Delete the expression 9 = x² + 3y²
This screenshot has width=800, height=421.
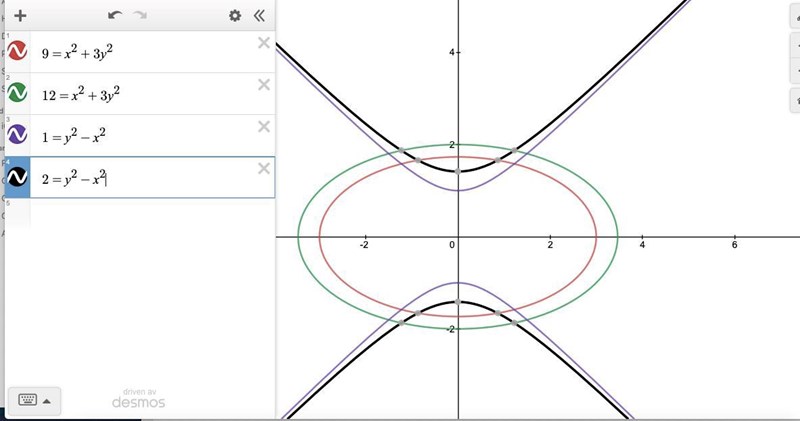point(264,43)
